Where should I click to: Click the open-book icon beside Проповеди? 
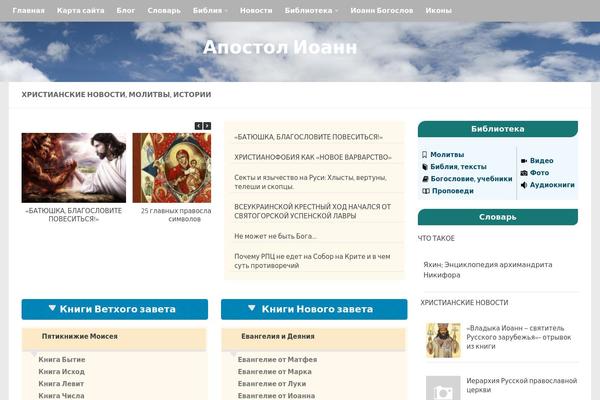point(426,191)
